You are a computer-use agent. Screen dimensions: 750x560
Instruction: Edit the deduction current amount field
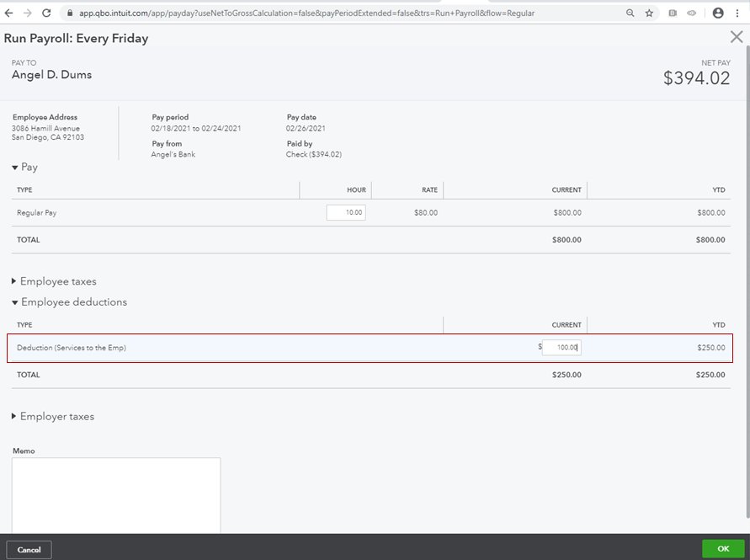point(561,348)
